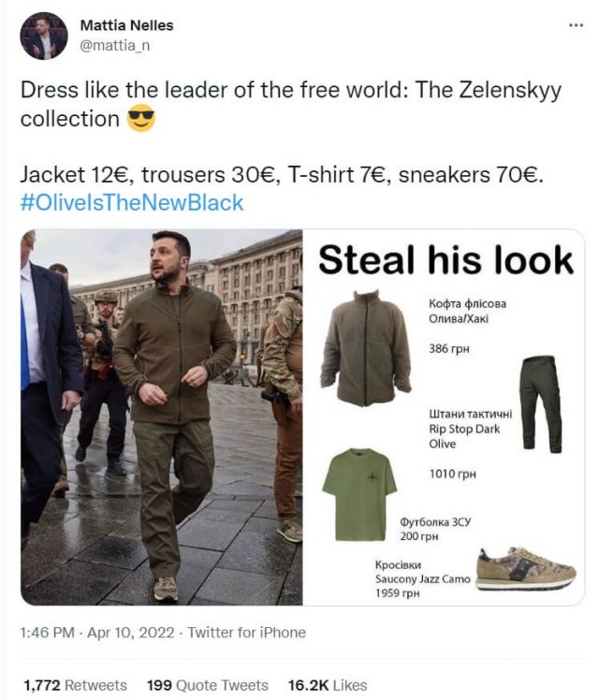The image size is (599, 700).
Task: Open the photo of the man in olive
Action: click(161, 416)
